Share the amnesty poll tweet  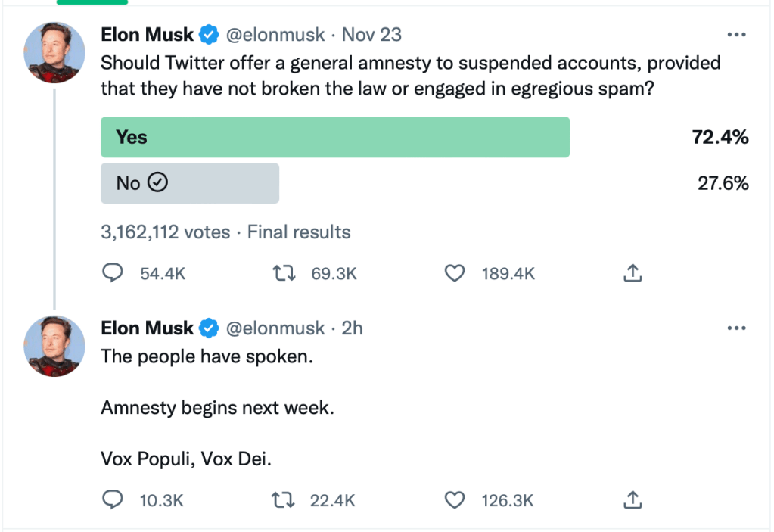click(x=633, y=274)
